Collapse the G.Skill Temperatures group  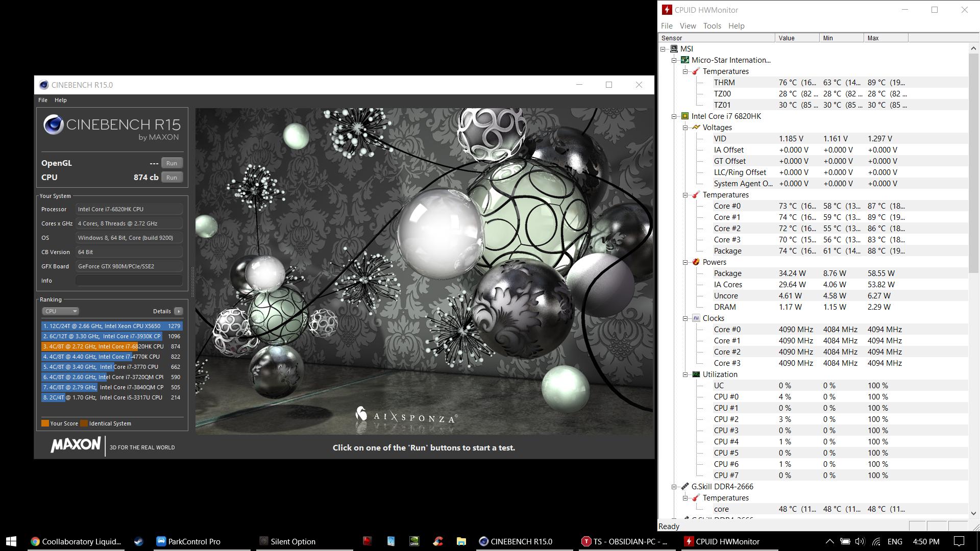[685, 498]
